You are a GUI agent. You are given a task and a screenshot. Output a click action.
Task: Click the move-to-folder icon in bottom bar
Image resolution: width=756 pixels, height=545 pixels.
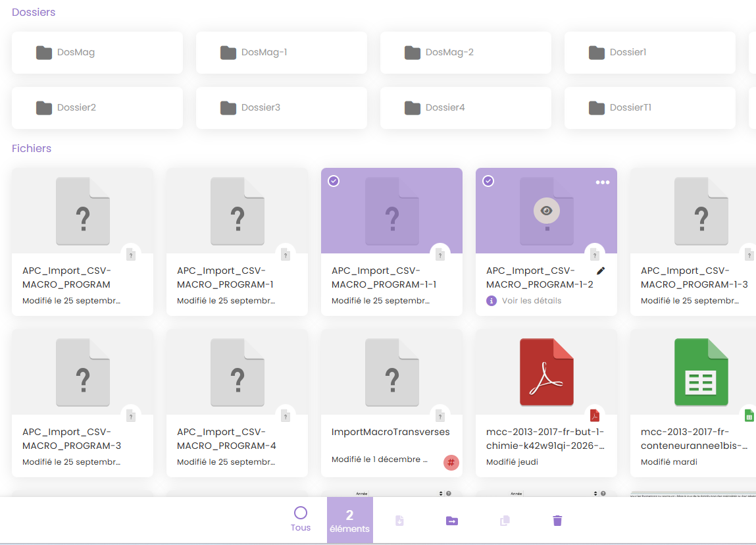452,521
